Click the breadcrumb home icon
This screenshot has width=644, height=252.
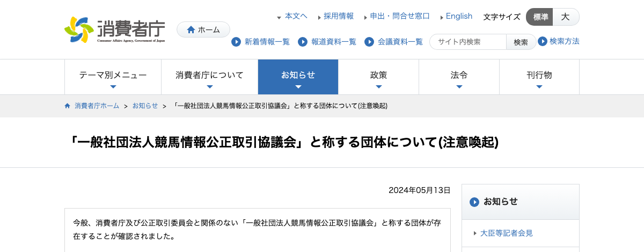pyautogui.click(x=68, y=106)
